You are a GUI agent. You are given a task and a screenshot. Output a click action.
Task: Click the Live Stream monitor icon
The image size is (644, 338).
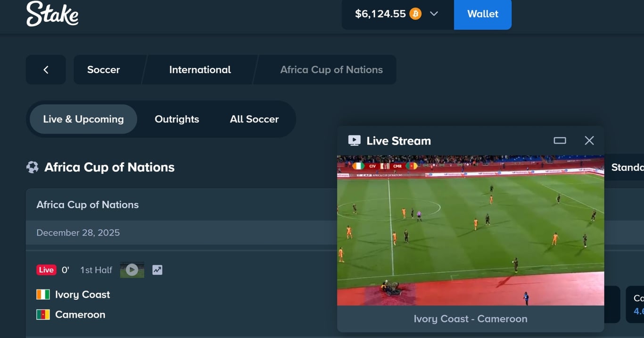354,141
